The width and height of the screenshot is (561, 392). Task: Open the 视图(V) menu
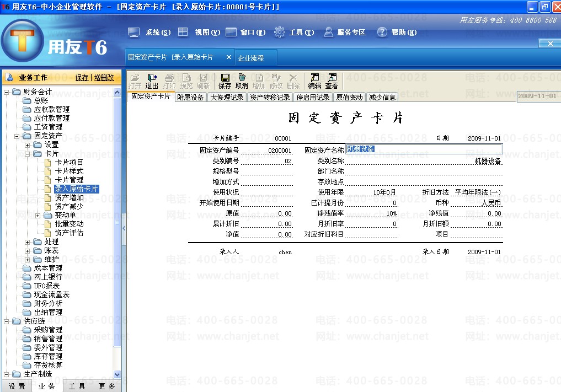pos(199,33)
